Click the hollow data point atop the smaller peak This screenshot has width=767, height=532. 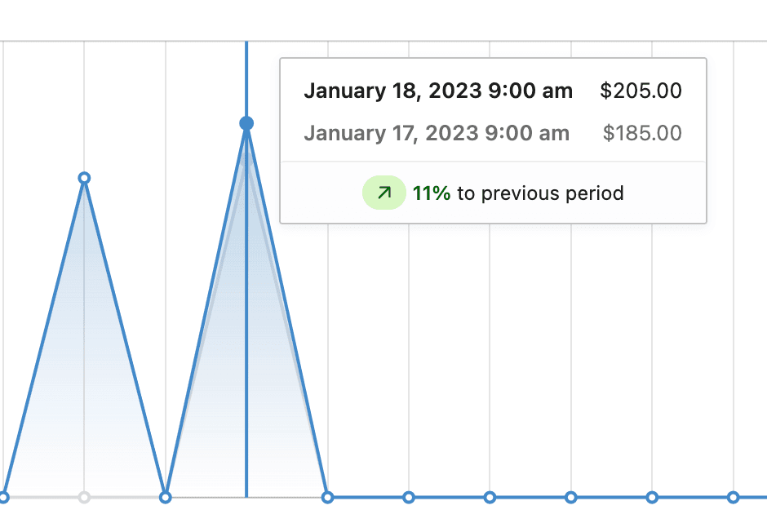point(84,178)
